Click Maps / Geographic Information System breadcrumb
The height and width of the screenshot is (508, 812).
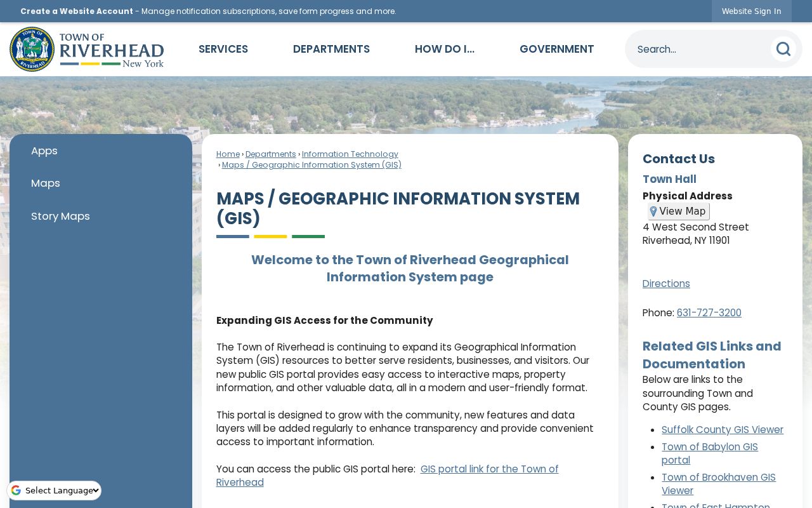311,165
